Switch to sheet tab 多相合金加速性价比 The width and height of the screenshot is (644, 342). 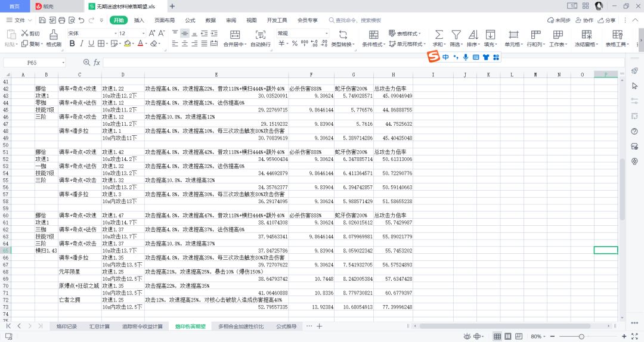click(x=241, y=327)
